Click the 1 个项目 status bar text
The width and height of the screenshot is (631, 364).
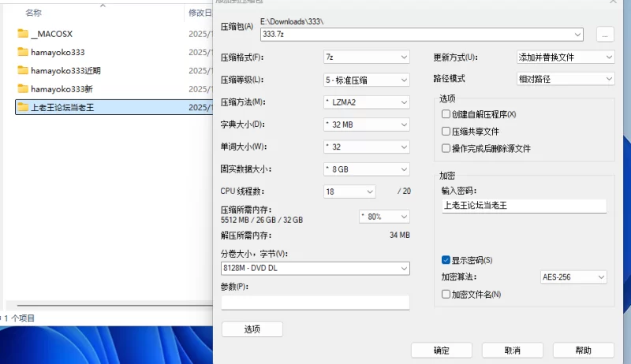pos(19,318)
